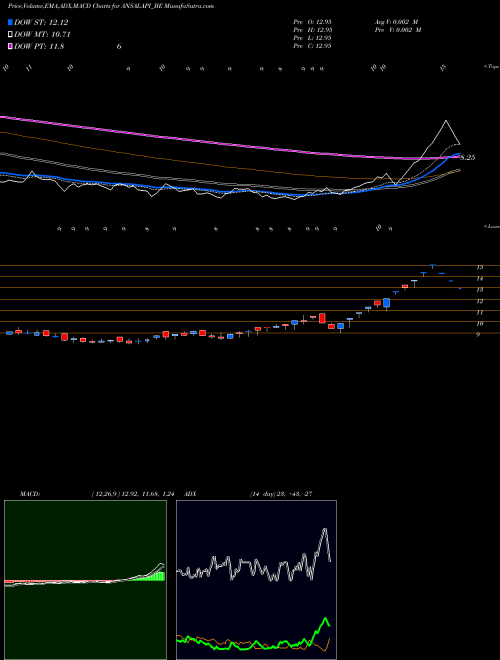Image resolution: width=500 pixels, height=660 pixels.
Task: Click the 'Pre L: 12.95' low value
Action: (313, 38)
